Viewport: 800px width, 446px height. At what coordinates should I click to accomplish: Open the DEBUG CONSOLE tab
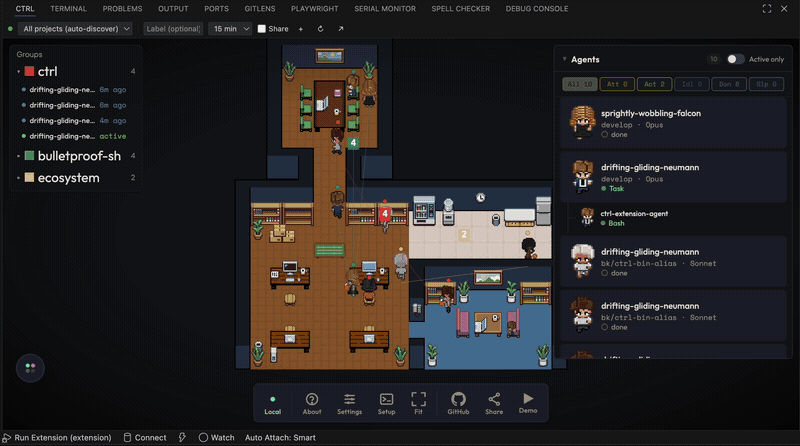(x=537, y=9)
